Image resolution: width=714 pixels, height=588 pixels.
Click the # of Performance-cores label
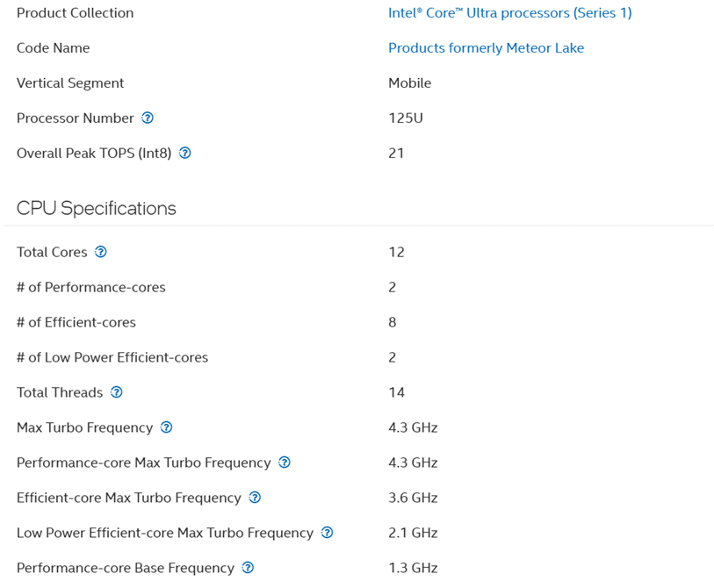click(x=91, y=287)
